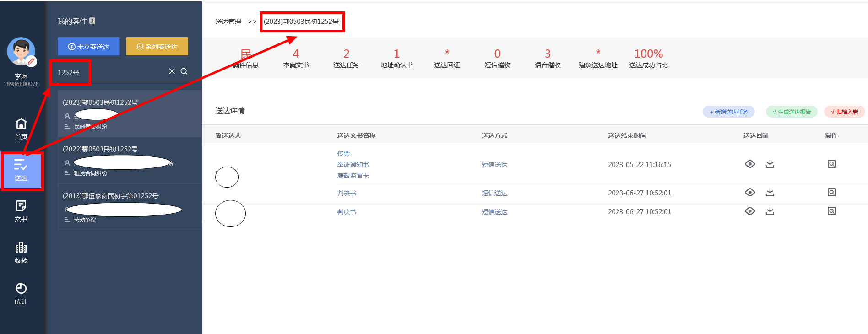Click the search magnifier icon in case search
The image size is (868, 334).
tap(184, 71)
